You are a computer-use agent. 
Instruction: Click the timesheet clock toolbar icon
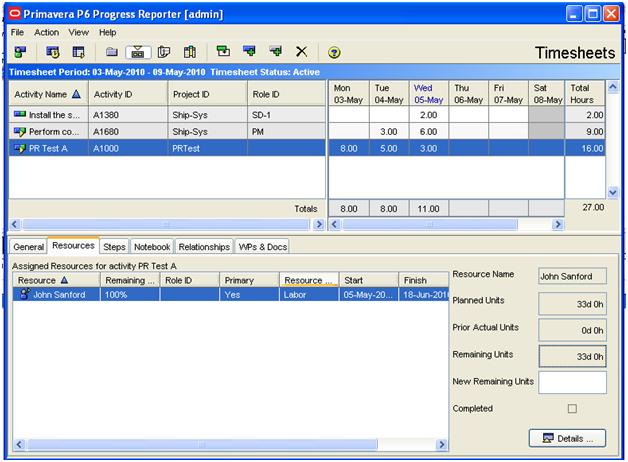(x=52, y=52)
